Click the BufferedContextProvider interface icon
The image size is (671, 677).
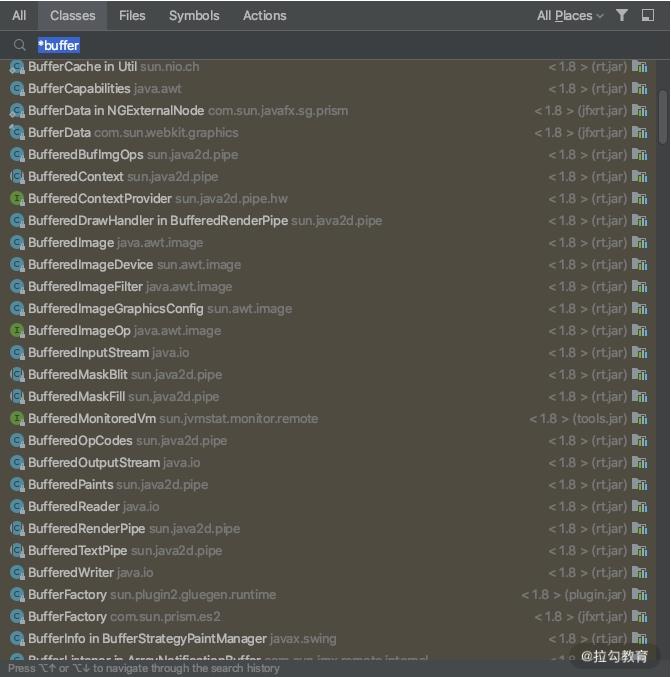click(17, 199)
